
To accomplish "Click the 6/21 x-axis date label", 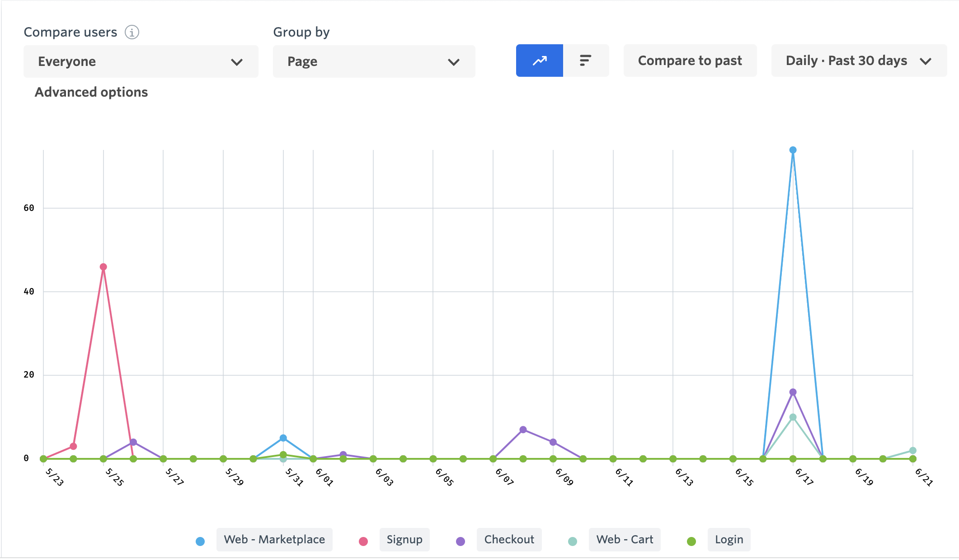I will [x=924, y=477].
